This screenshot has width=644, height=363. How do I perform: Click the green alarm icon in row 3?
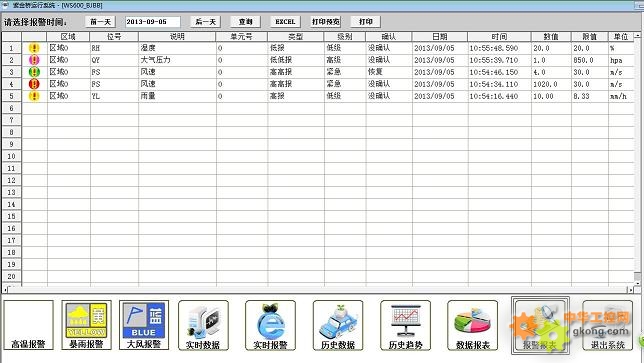pos(34,72)
